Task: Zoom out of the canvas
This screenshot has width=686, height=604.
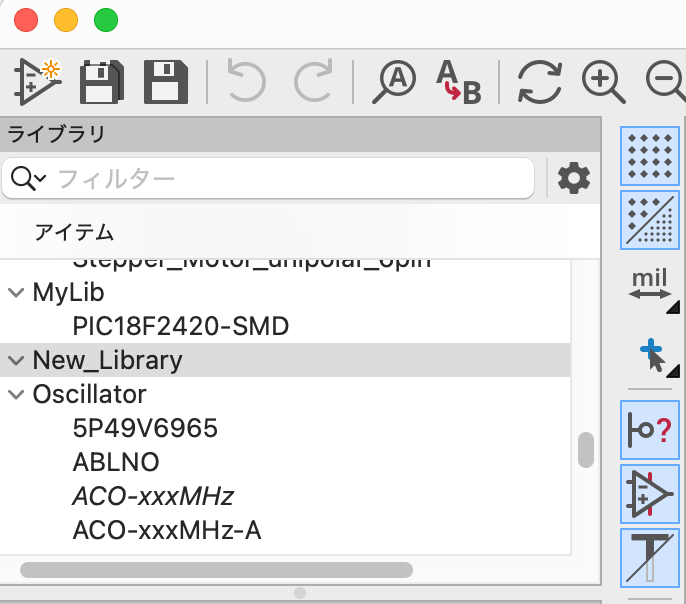Action: click(666, 82)
